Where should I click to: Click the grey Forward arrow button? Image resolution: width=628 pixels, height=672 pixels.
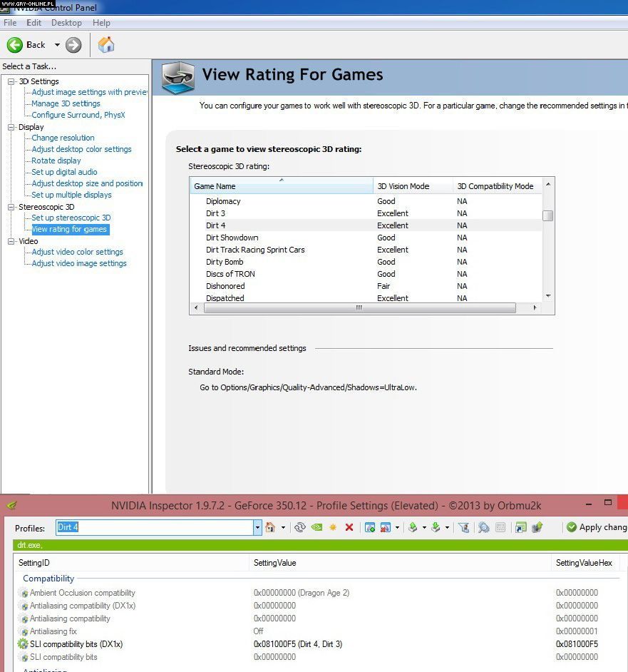click(73, 45)
